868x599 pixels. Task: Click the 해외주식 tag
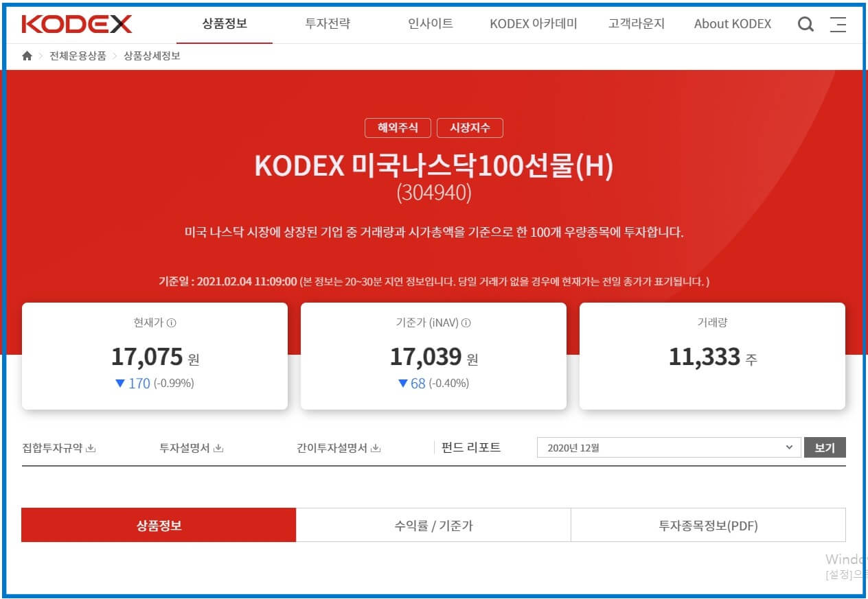coord(398,128)
